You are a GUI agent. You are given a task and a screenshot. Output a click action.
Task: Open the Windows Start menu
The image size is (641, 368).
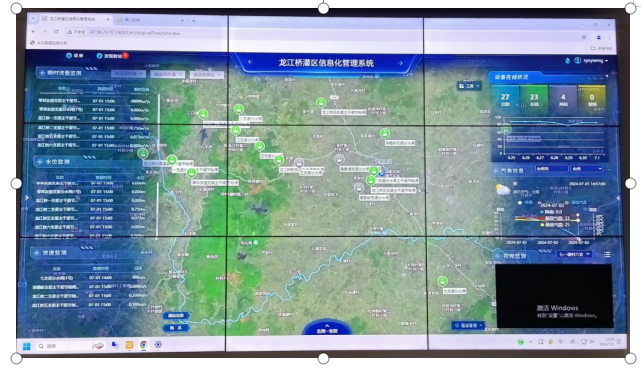tap(27, 346)
